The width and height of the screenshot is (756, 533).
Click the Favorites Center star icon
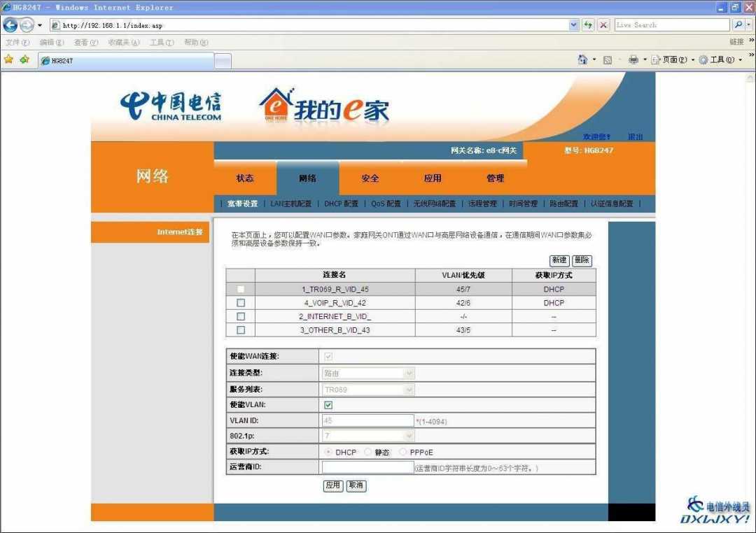click(8, 59)
